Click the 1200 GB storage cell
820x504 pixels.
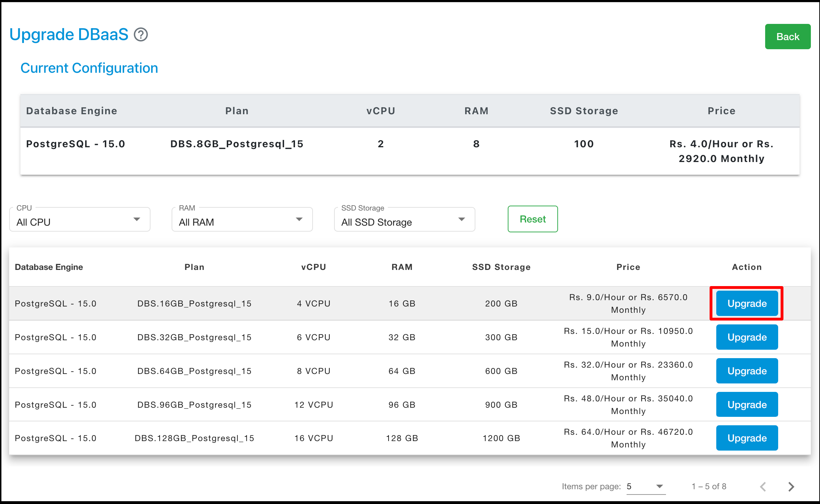click(501, 438)
